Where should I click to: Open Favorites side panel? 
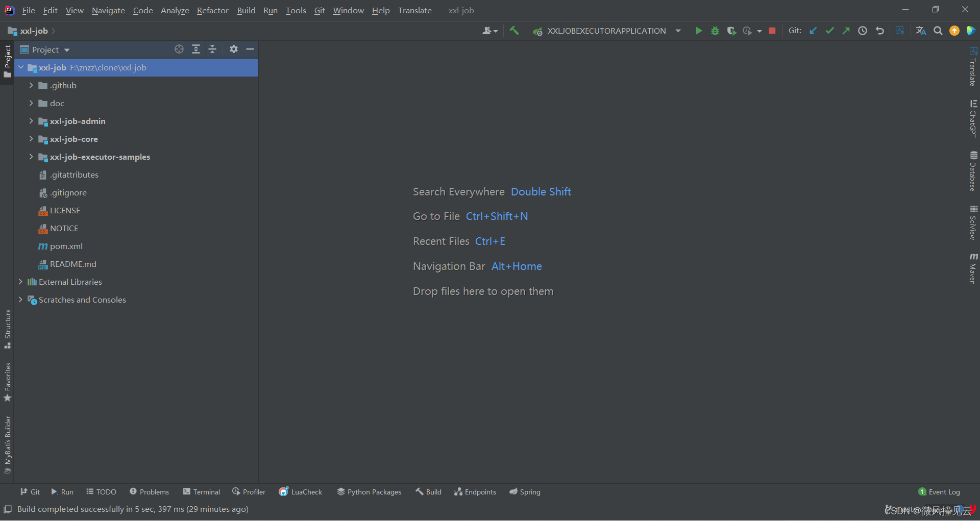[x=7, y=383]
